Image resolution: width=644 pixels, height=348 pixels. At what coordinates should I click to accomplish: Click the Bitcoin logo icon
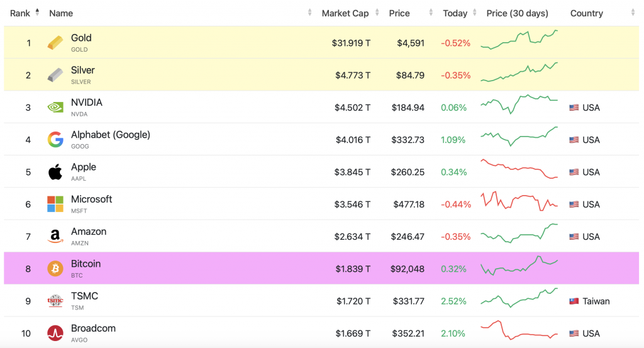[55, 269]
